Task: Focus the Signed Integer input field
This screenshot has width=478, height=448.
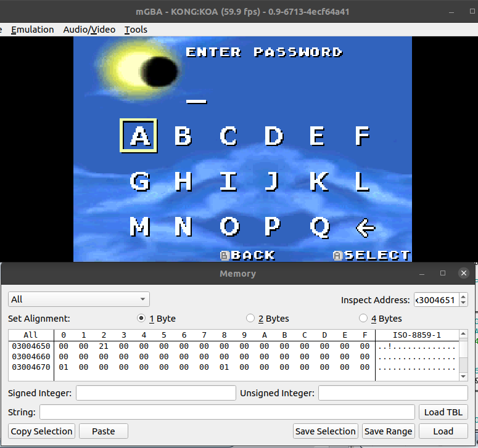Action: (155, 393)
